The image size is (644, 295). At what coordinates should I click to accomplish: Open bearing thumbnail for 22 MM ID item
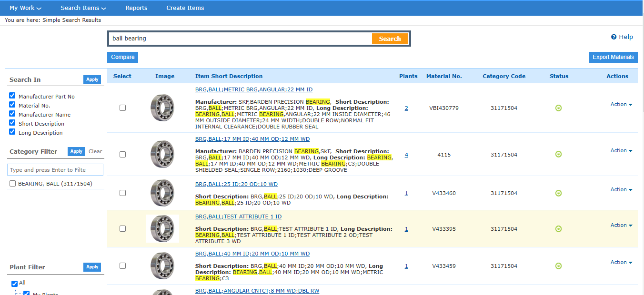pos(162,108)
